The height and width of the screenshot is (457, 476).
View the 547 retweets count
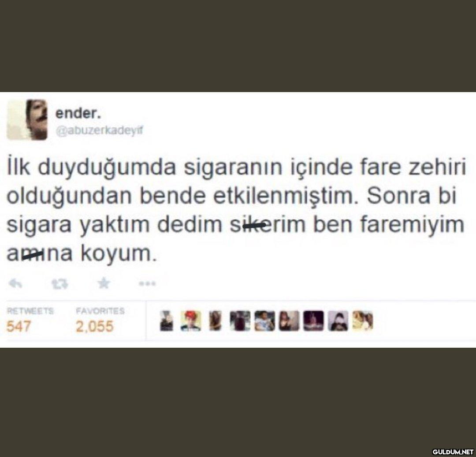point(19,327)
